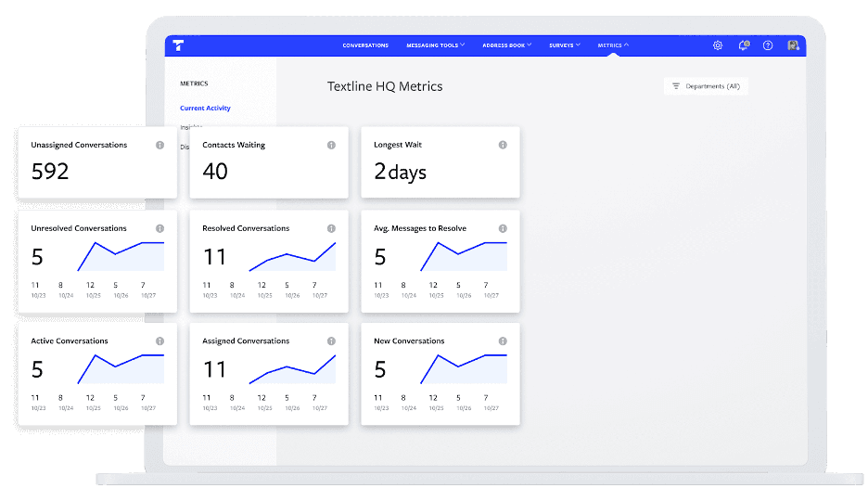Click info icon on Longest Wait card
This screenshot has height=501, width=868.
pyautogui.click(x=503, y=146)
